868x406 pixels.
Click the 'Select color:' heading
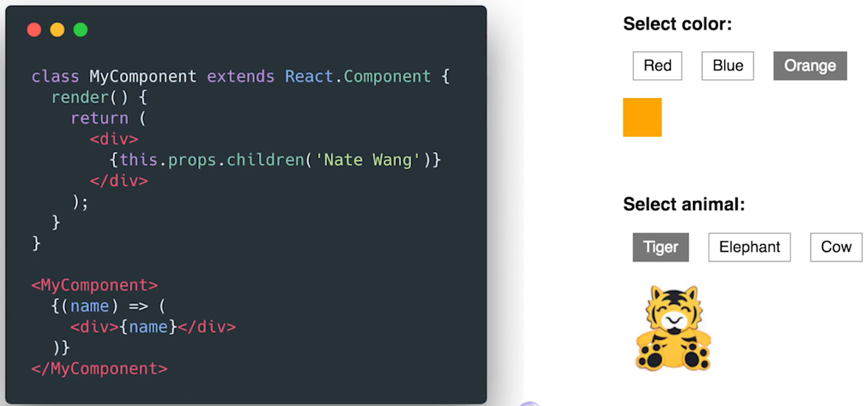pyautogui.click(x=677, y=24)
